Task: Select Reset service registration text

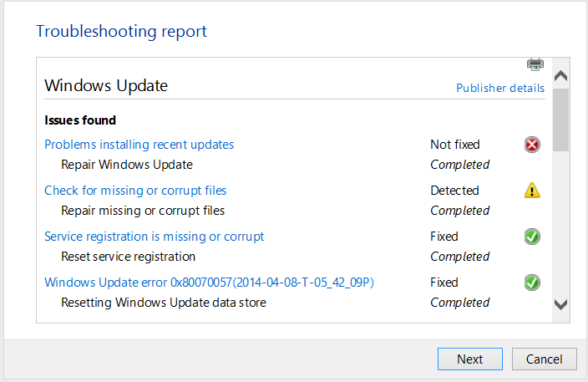Action: [129, 257]
